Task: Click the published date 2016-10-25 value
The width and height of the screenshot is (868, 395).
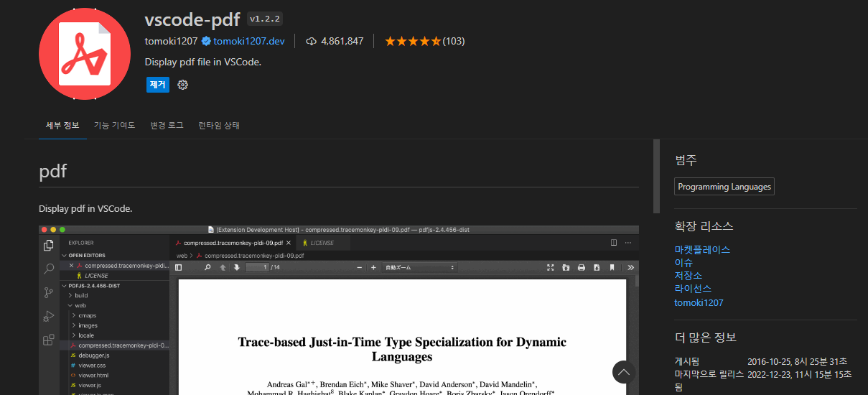Action: point(798,361)
